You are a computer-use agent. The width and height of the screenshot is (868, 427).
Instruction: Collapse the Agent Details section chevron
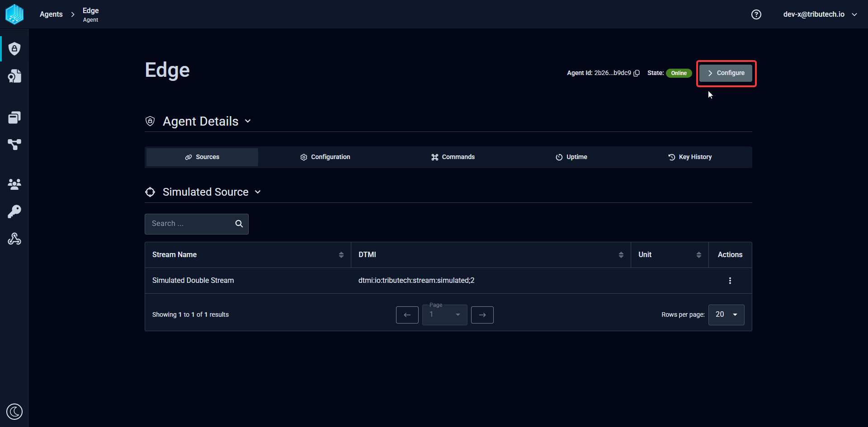[248, 121]
